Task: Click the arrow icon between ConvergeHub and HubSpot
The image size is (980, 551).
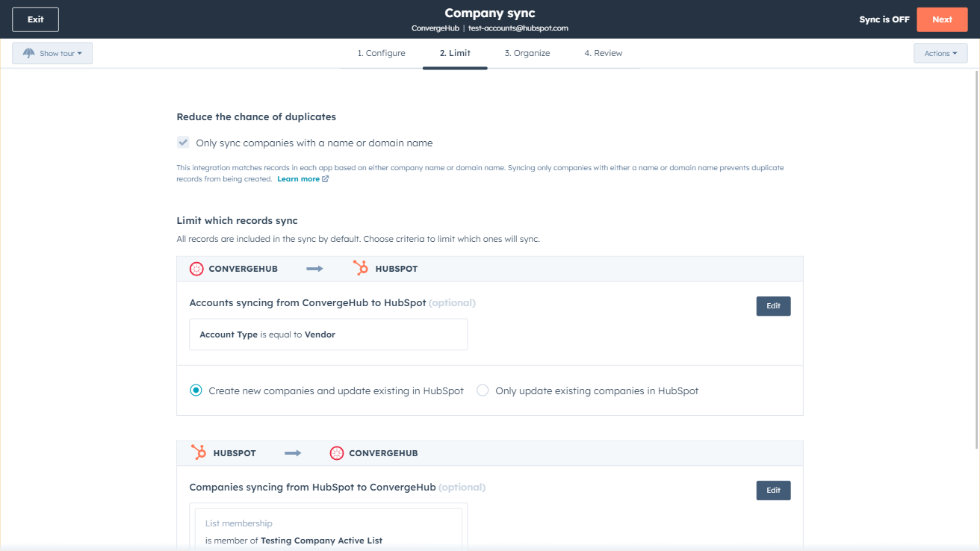Action: [x=315, y=268]
